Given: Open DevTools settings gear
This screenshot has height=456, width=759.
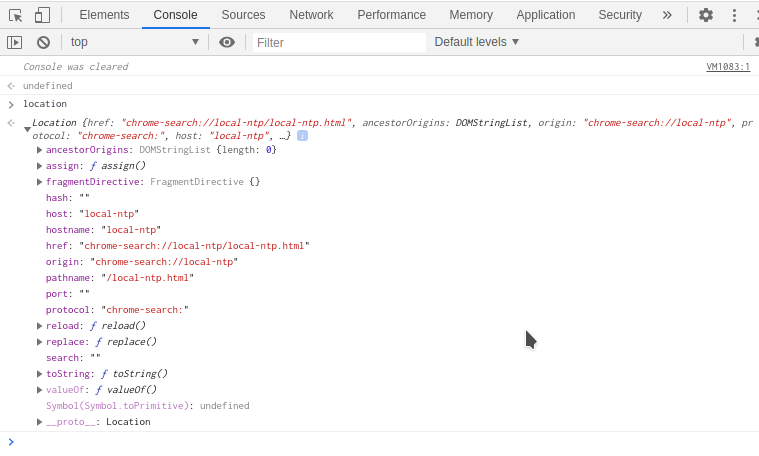Looking at the screenshot, I should (706, 15).
